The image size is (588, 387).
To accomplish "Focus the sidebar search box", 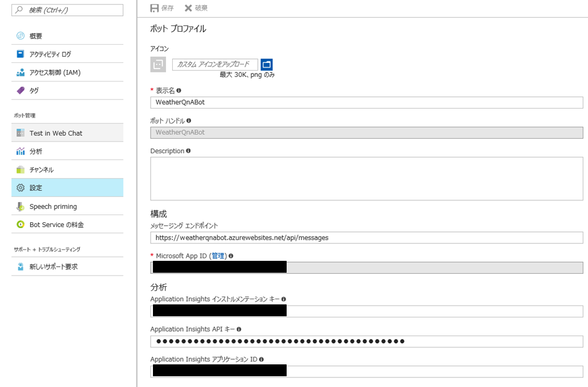I will point(67,10).
